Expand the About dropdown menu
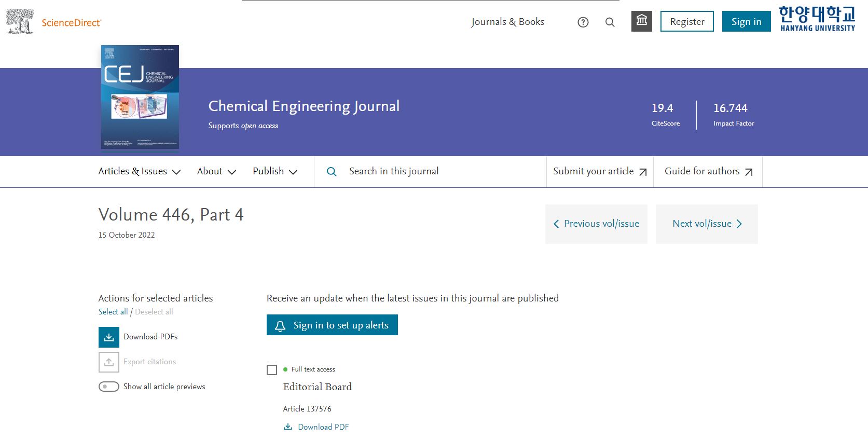The width and height of the screenshot is (868, 440). pos(216,171)
